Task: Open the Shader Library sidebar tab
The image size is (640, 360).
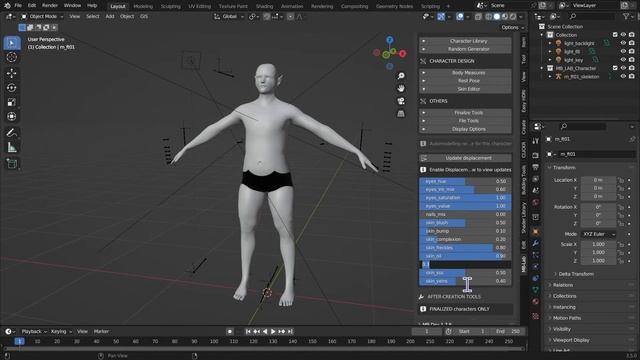Action: 523,218
